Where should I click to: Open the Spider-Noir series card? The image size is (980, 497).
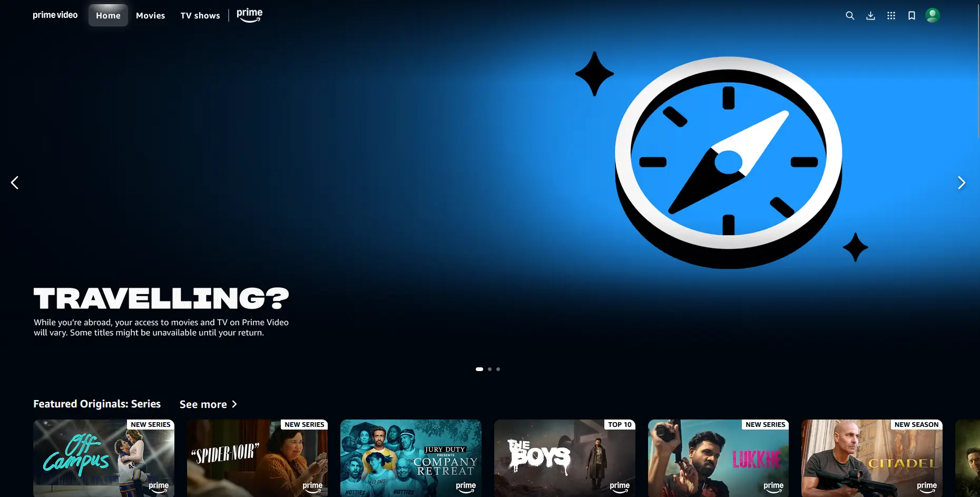[x=257, y=458]
